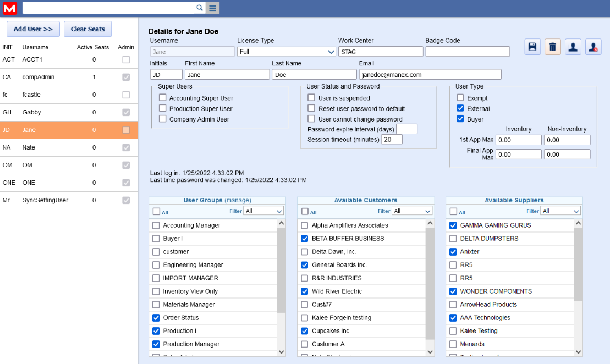Open the User Groups manage link
Image resolution: width=610 pixels, height=364 pixels.
[238, 200]
